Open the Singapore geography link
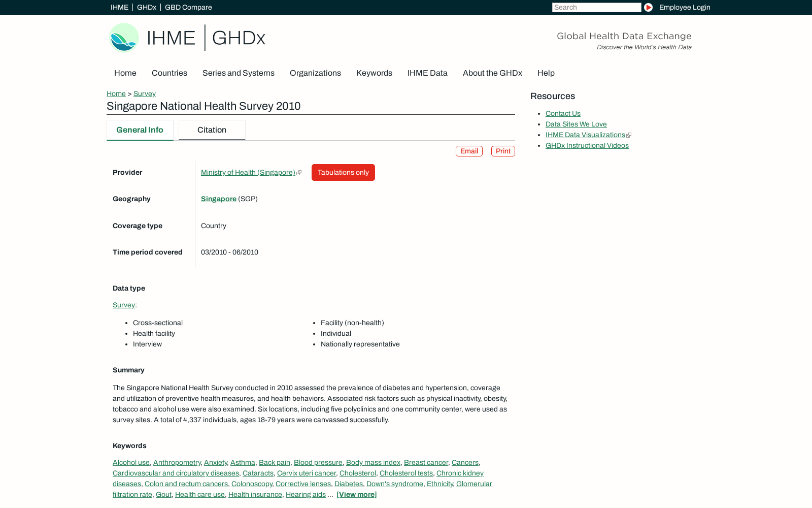The width and height of the screenshot is (812, 508). click(219, 199)
